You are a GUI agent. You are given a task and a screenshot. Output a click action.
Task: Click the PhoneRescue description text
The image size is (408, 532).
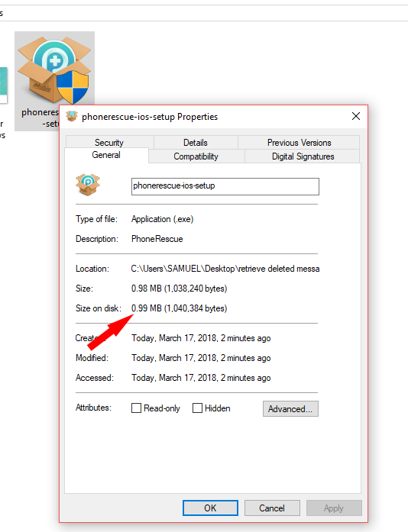[x=157, y=239]
